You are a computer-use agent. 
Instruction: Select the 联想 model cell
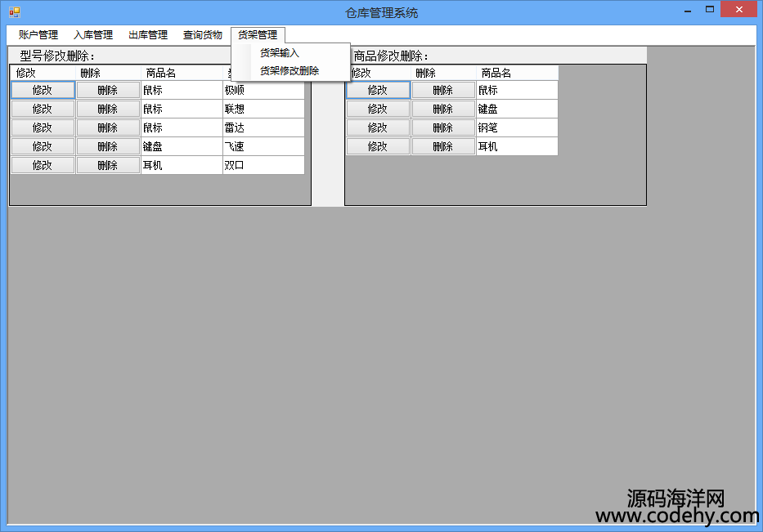tap(263, 109)
